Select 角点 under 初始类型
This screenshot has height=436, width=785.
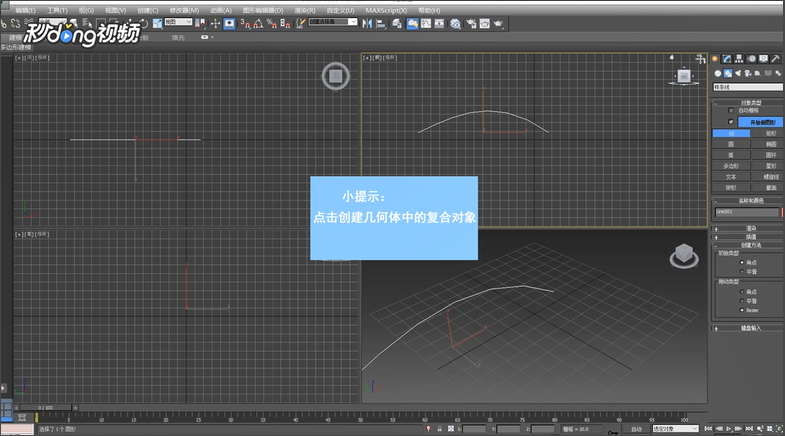742,262
